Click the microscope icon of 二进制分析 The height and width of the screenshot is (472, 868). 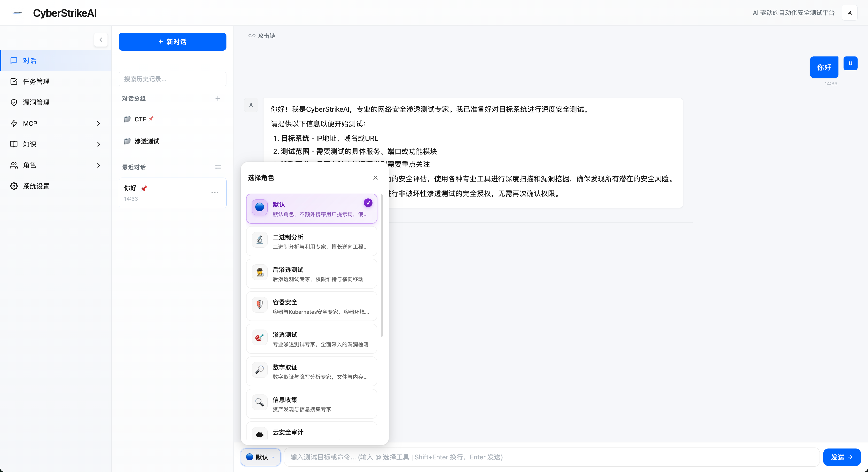click(x=259, y=240)
